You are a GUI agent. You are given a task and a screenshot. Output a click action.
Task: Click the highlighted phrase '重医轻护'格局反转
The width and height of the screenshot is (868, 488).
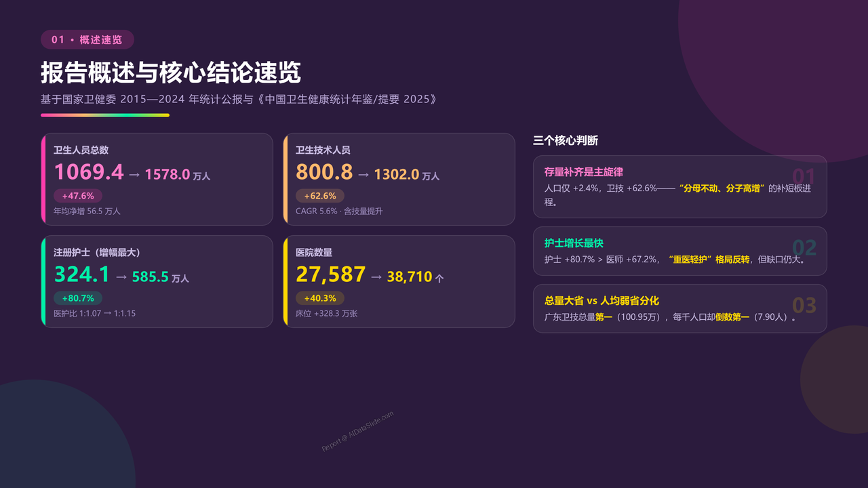pos(709,259)
